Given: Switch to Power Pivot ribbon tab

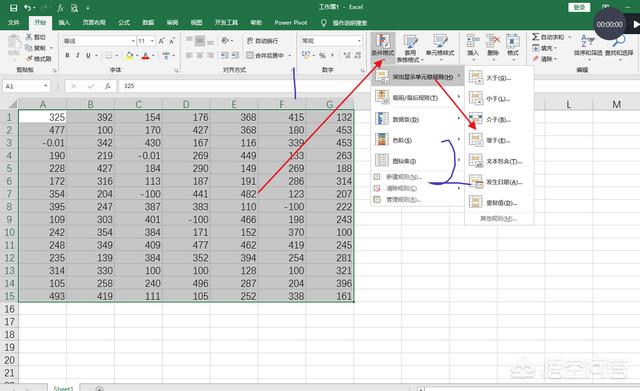Looking at the screenshot, I should pos(291,23).
